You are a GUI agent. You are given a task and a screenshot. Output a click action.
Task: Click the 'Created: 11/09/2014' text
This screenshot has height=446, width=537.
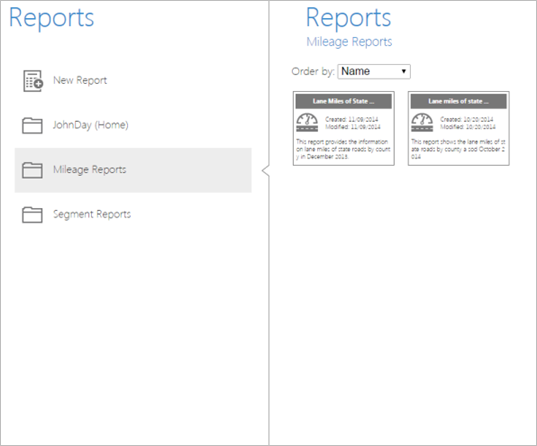click(352, 119)
